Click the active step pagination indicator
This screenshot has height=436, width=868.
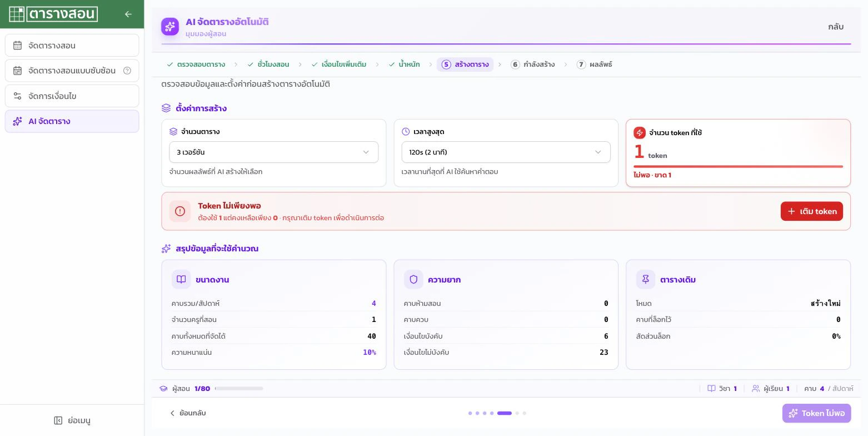pyautogui.click(x=505, y=413)
